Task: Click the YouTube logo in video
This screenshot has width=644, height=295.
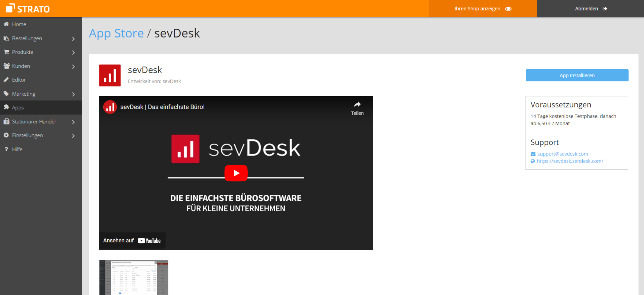Action: (x=149, y=241)
